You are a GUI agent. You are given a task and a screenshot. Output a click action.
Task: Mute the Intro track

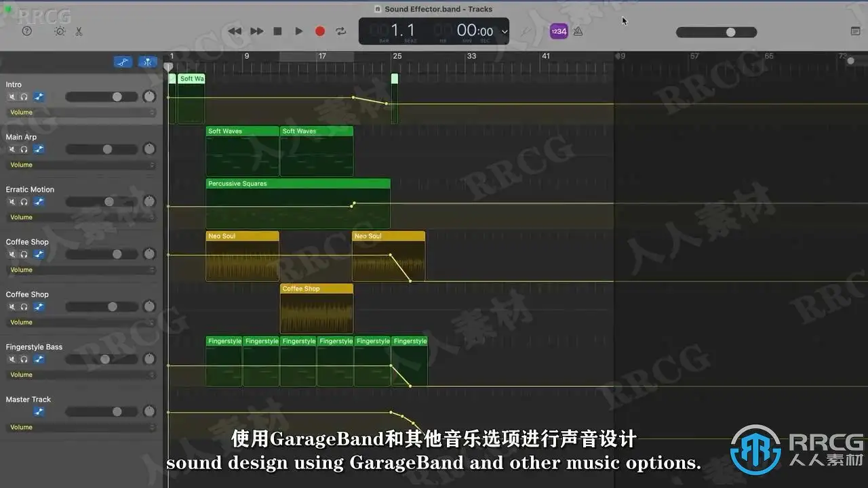pyautogui.click(x=12, y=97)
